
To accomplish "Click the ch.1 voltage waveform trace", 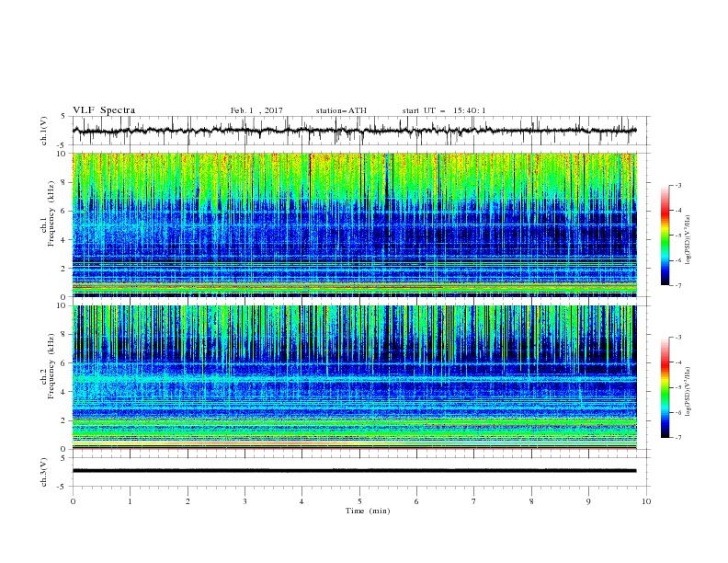I will pyautogui.click(x=354, y=131).
